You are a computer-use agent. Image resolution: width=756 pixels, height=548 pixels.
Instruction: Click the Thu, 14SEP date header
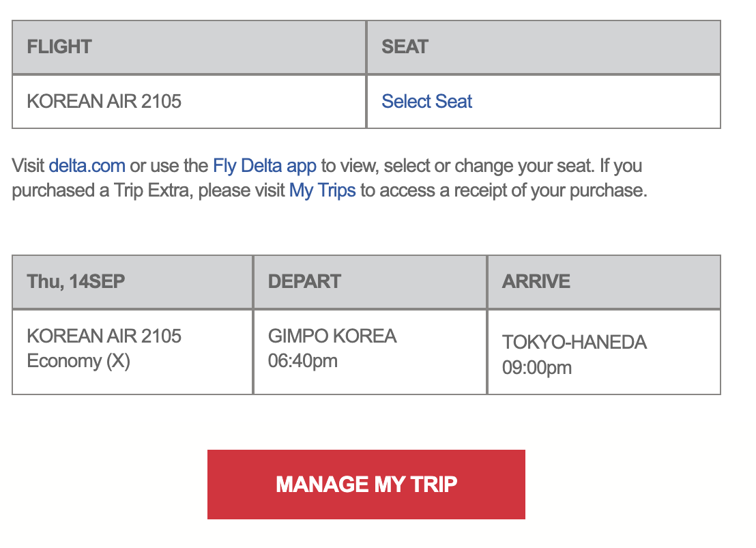(76, 281)
